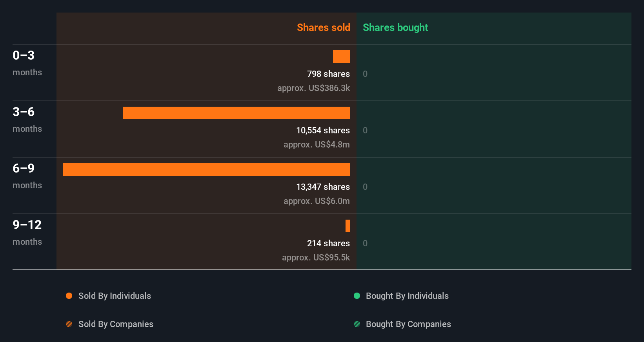The width and height of the screenshot is (644, 342).
Task: Click the bought 0 in 9–12 months row
Action: pyautogui.click(x=365, y=243)
